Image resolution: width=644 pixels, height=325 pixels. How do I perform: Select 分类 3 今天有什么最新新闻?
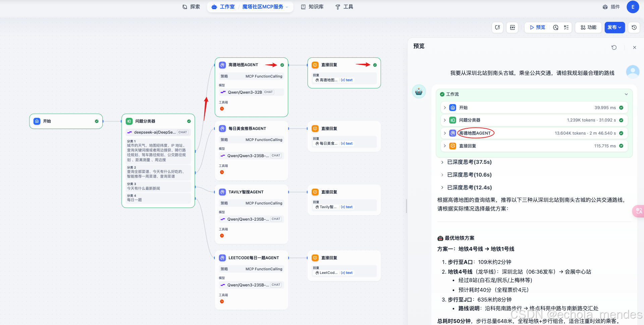click(x=158, y=186)
